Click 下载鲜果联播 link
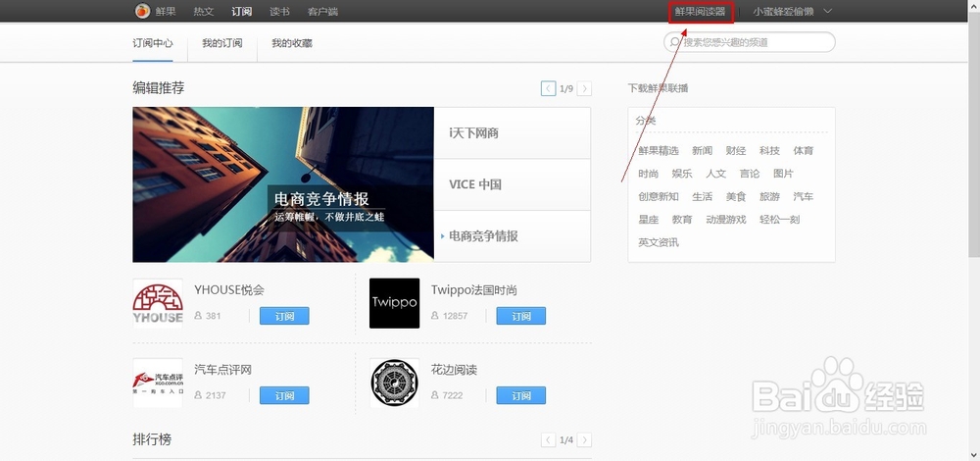The height and width of the screenshot is (461, 980). (659, 88)
